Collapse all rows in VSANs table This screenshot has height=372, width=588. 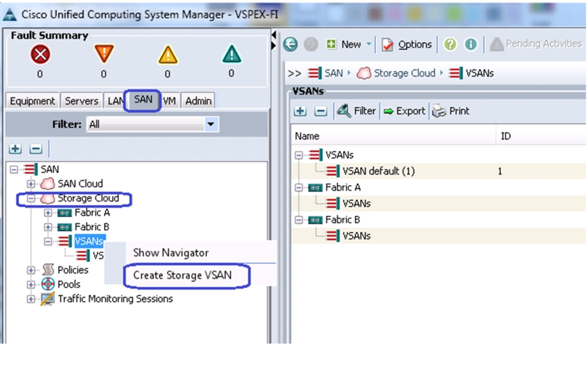point(320,111)
